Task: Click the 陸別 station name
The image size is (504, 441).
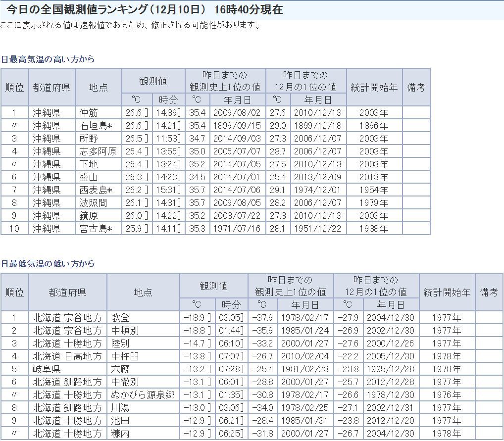Action: (120, 343)
